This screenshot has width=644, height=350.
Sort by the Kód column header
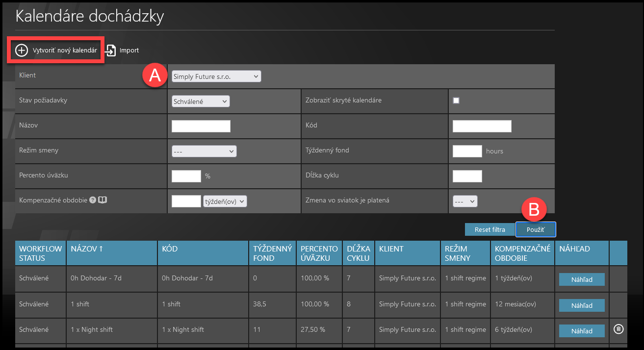170,249
